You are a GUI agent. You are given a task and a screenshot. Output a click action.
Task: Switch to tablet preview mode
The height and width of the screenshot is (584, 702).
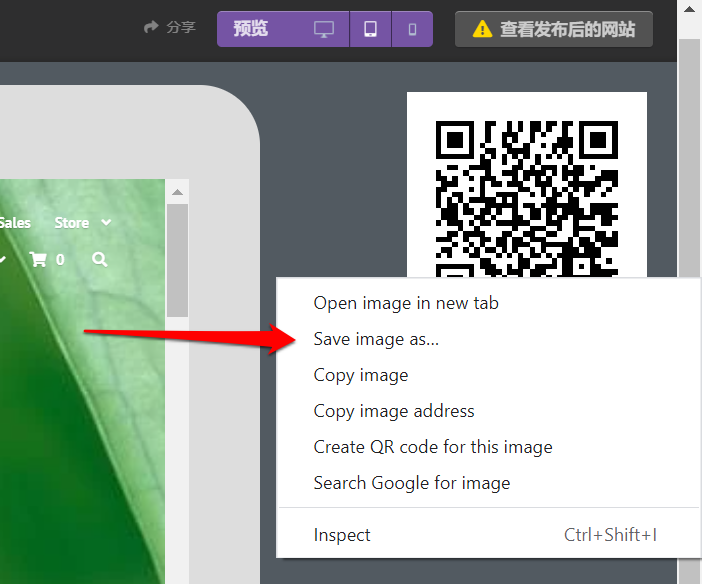pyautogui.click(x=370, y=29)
